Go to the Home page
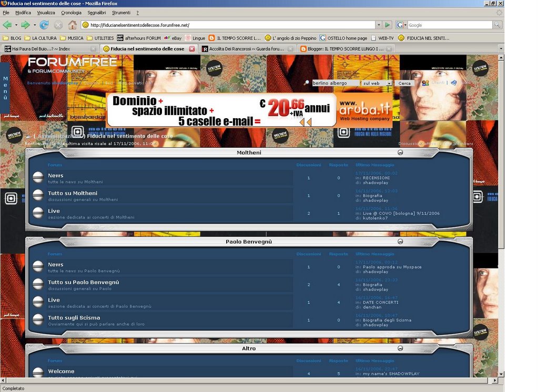Viewport: 538px width, 392px height. (x=73, y=25)
